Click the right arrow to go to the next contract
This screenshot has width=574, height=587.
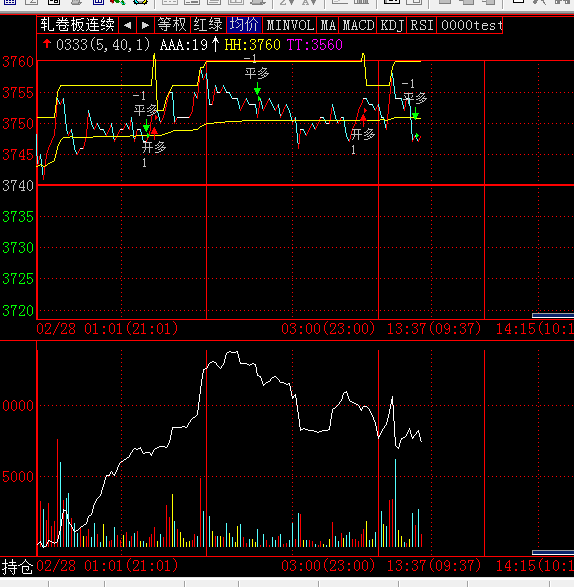pos(145,25)
